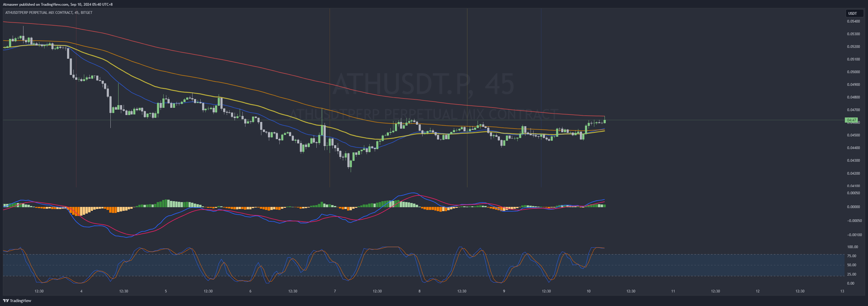
Task: Click the 0.04300 price axis label
Action: click(x=853, y=160)
